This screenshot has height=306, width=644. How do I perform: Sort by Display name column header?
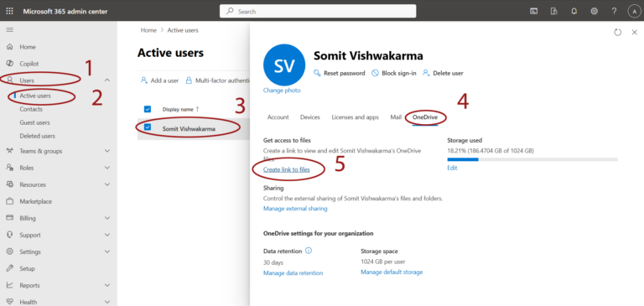[x=181, y=109]
